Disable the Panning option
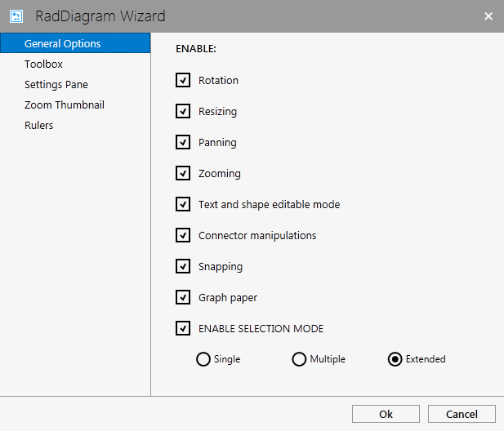 (183, 142)
